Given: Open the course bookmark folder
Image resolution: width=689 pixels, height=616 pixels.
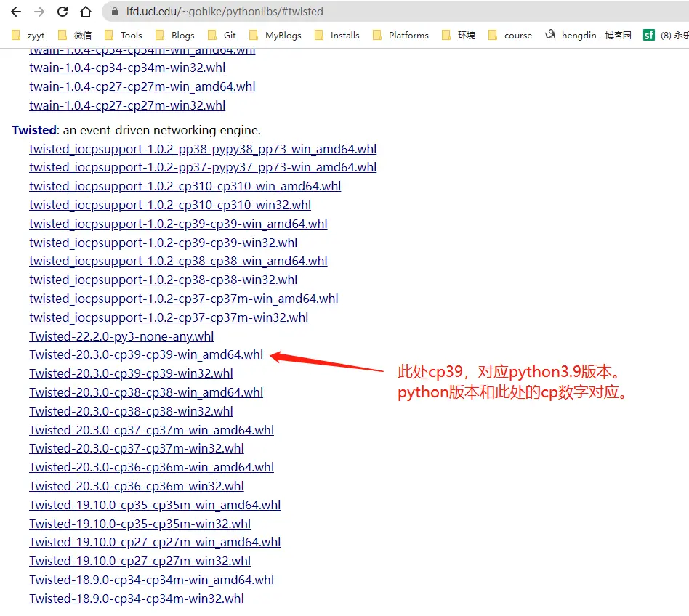Looking at the screenshot, I should pos(510,35).
